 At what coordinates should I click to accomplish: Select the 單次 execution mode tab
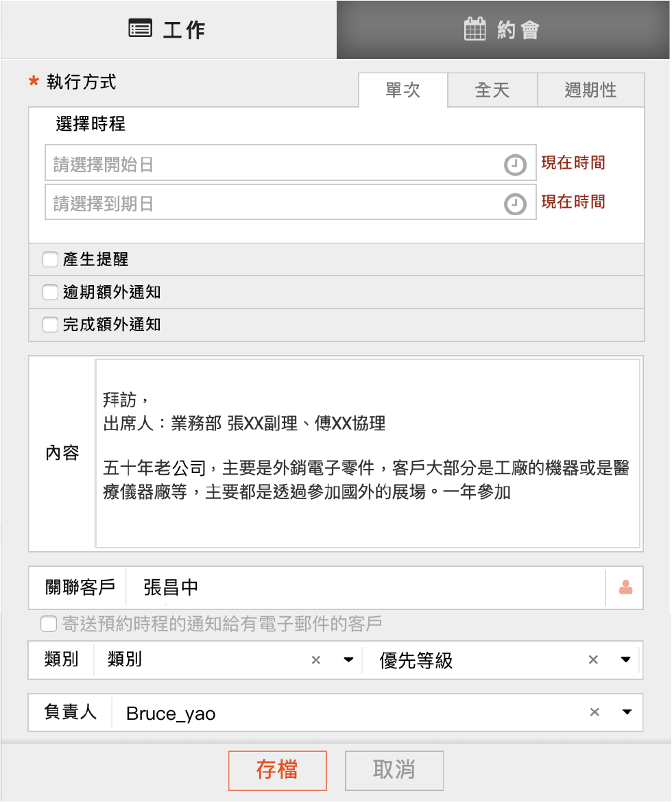click(403, 90)
